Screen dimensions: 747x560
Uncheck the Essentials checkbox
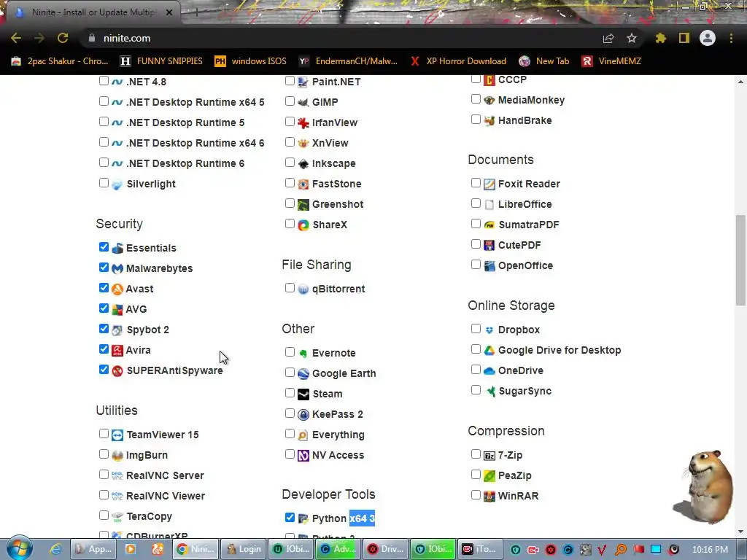point(104,246)
